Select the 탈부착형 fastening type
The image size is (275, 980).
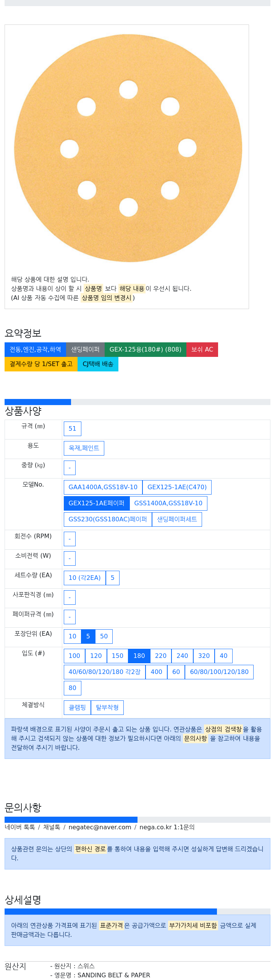[x=107, y=708]
